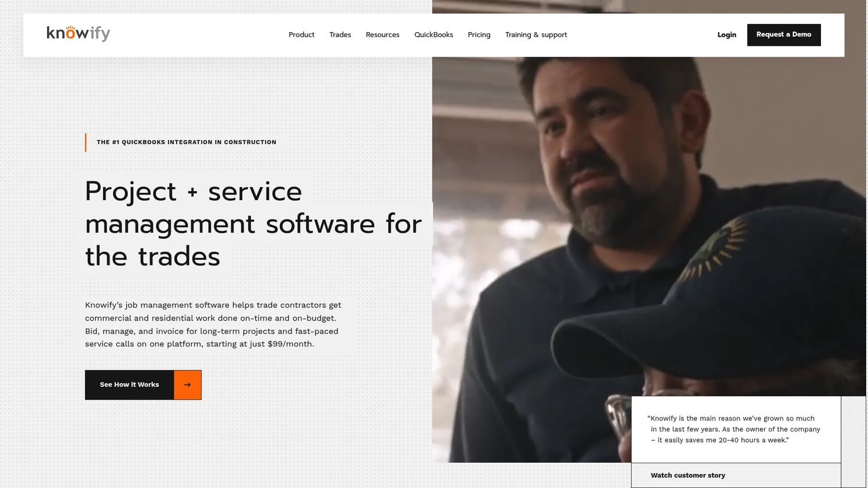Click the Request a Demo button
The width and height of the screenshot is (868, 488).
(784, 35)
